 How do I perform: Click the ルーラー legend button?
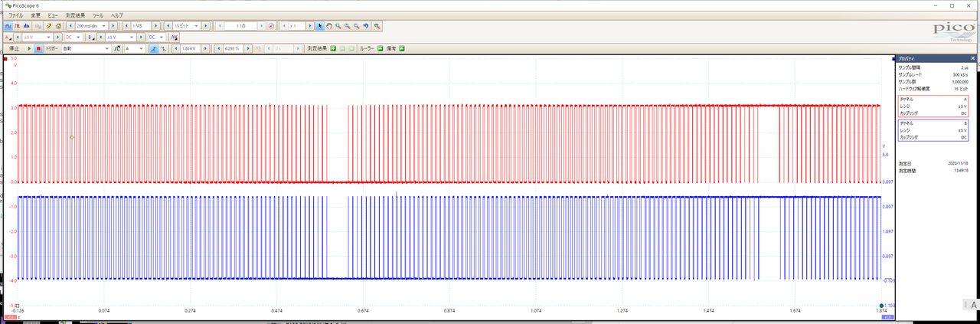pyautogui.click(x=379, y=48)
